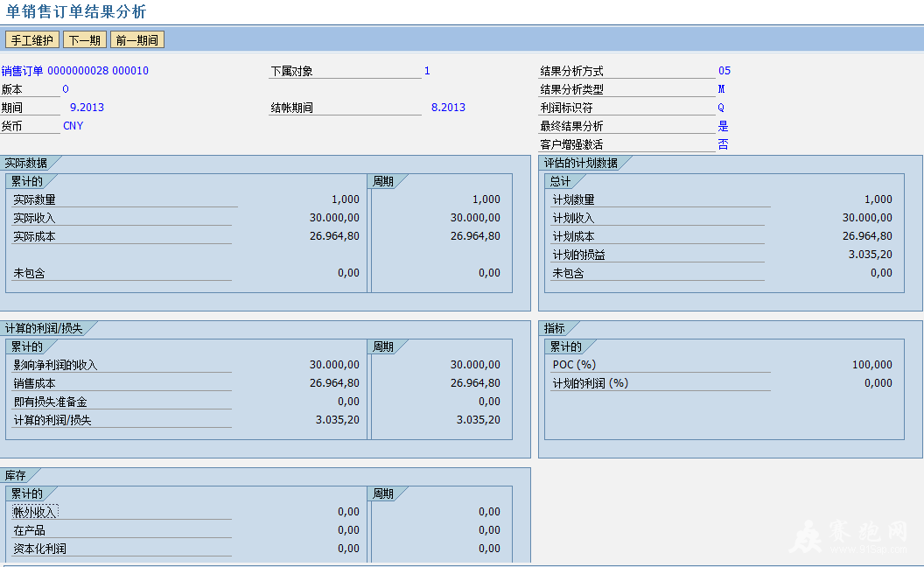Select final result analysis value 是
This screenshot has width=924, height=567.
click(x=723, y=125)
